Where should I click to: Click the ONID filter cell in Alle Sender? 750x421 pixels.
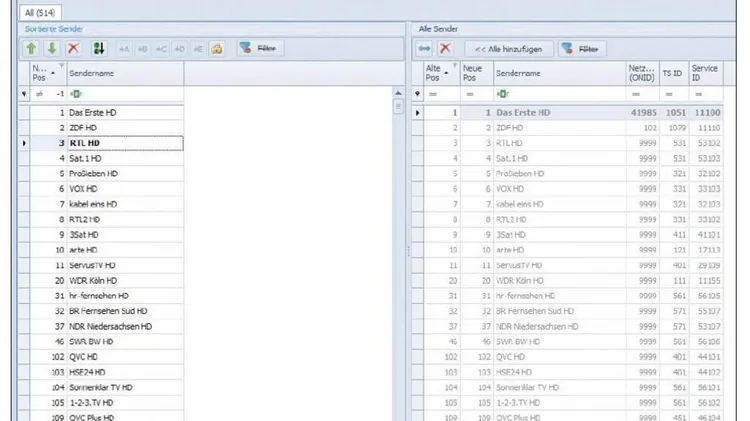coord(642,94)
